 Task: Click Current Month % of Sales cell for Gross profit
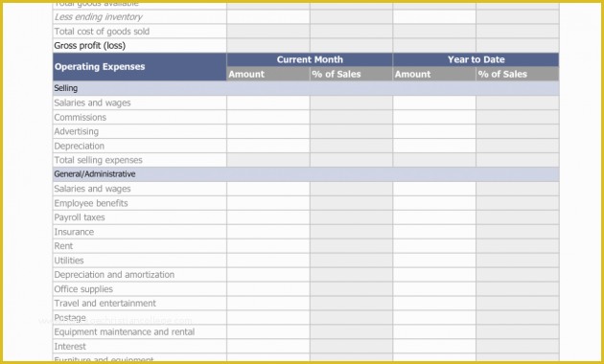[351, 46]
